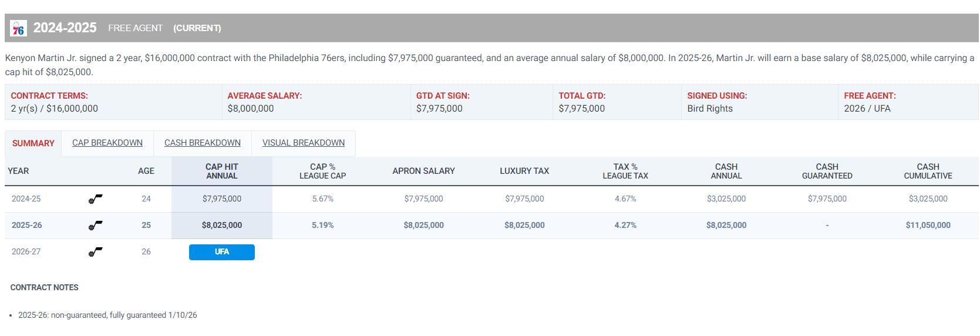Viewport: 980px width, 336px height.
Task: Click the Cash Guaranteed column header
Action: point(827,171)
